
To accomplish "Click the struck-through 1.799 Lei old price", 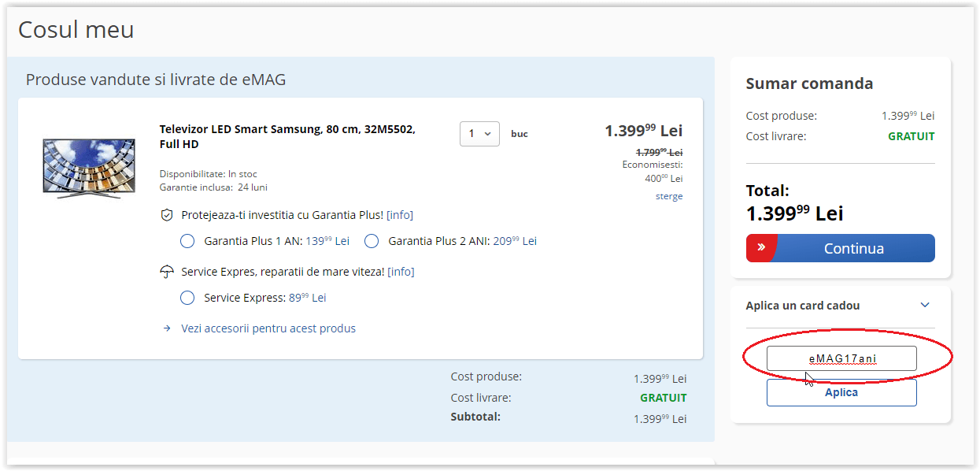I will (x=659, y=151).
